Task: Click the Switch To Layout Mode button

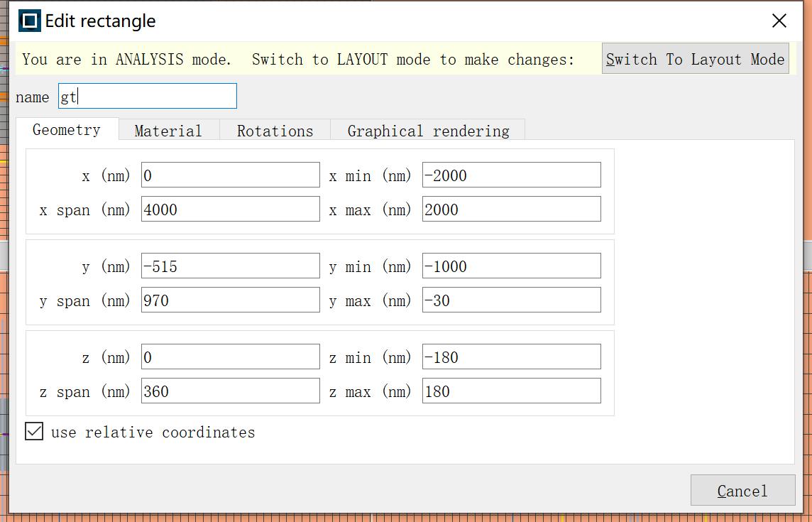Action: (x=694, y=59)
